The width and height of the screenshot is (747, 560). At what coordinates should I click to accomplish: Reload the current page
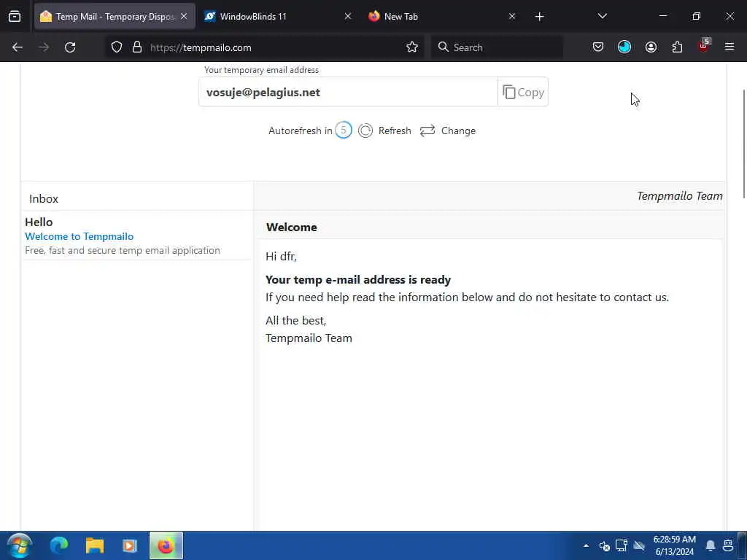[70, 47]
